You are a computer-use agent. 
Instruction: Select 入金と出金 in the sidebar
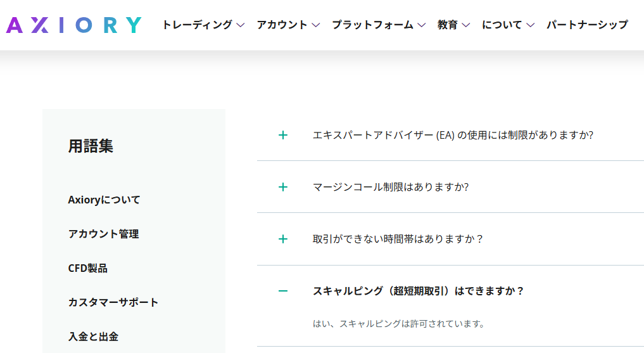coord(93,337)
